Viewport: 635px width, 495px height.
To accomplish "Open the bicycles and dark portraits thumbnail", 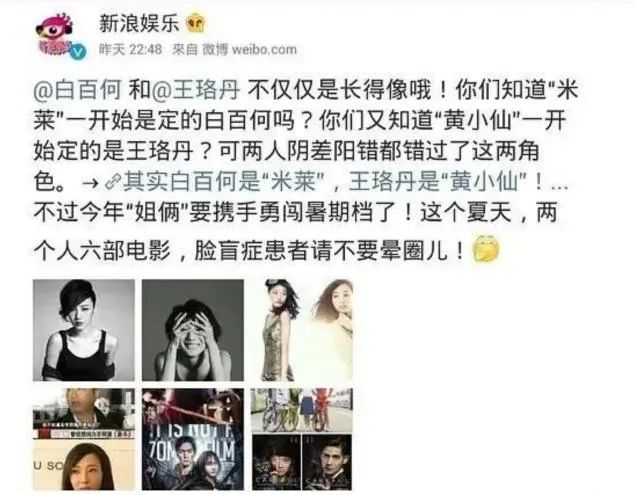I will point(302,439).
